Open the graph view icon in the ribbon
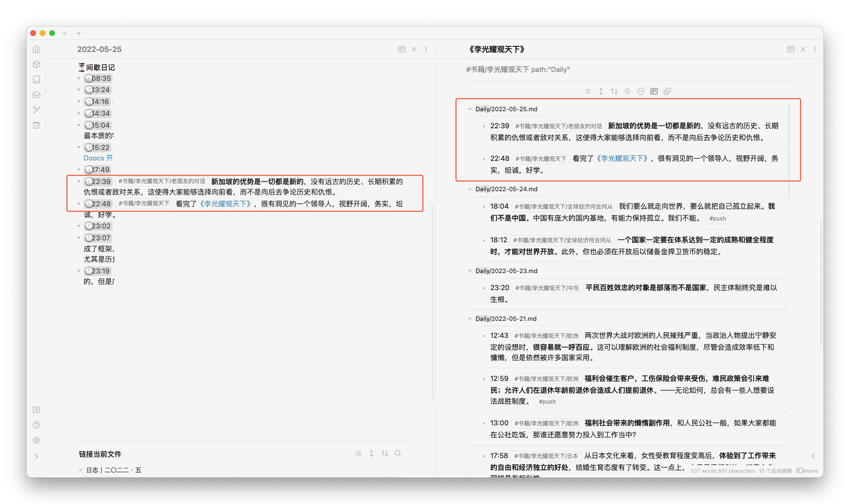 click(x=36, y=110)
